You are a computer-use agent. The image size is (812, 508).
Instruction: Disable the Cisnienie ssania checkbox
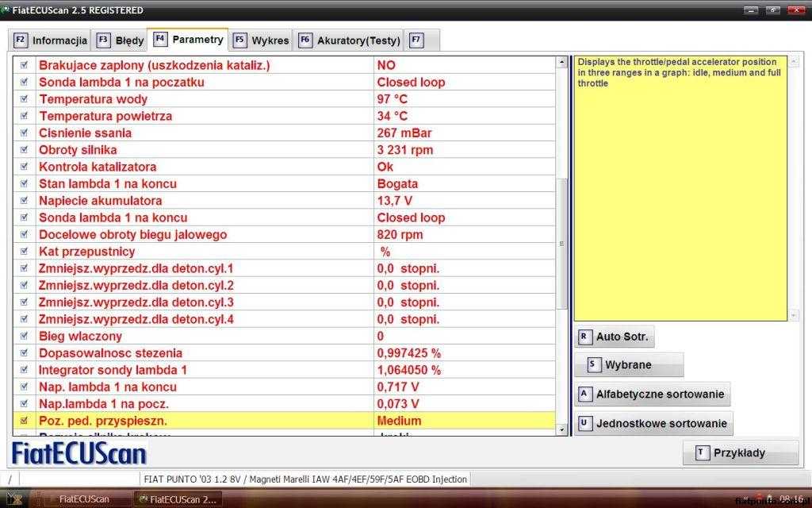(24, 133)
